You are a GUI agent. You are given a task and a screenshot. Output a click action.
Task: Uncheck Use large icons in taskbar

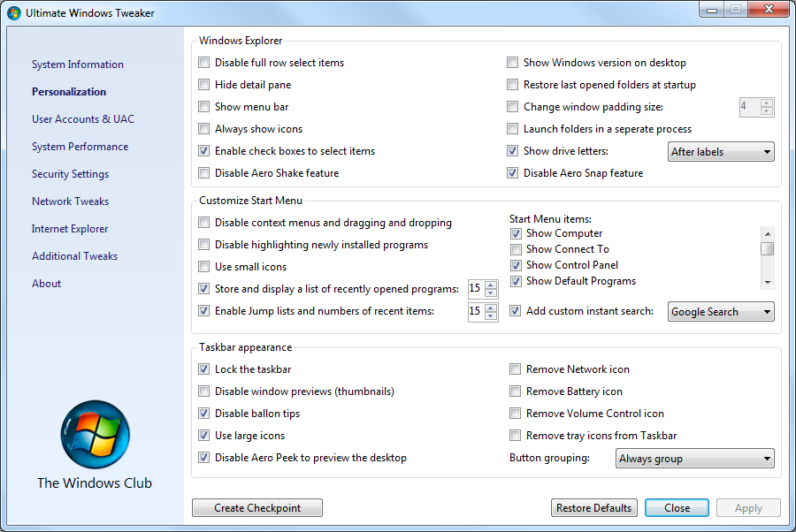click(203, 435)
